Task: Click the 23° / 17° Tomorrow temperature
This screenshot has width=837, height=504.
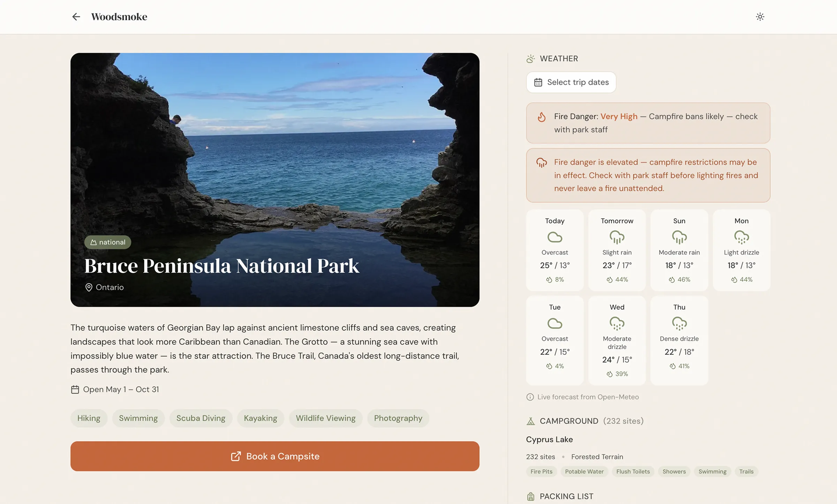Action: (617, 265)
